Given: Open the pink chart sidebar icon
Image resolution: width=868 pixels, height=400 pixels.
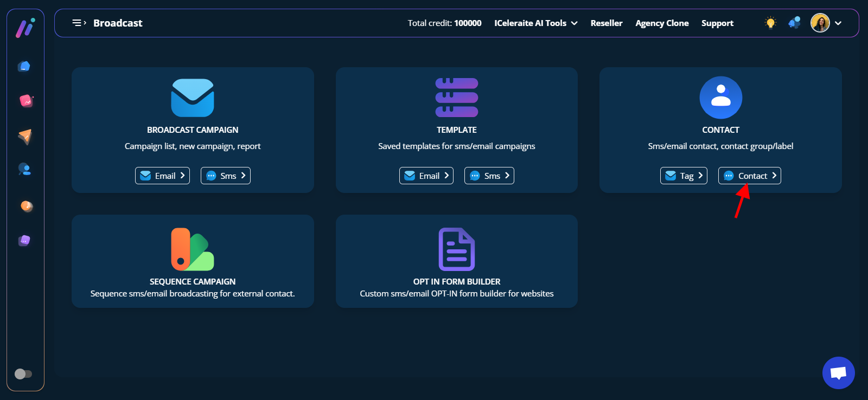Looking at the screenshot, I should (26, 101).
